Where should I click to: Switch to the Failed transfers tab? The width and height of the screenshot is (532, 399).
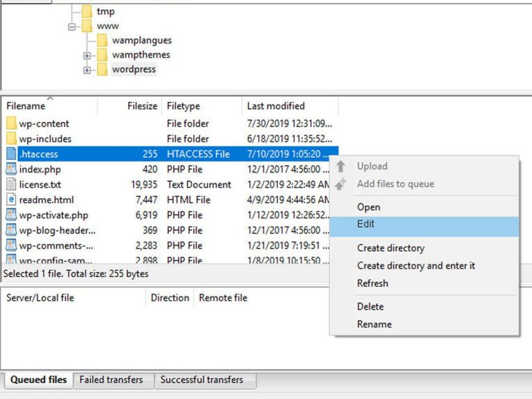pyautogui.click(x=114, y=380)
